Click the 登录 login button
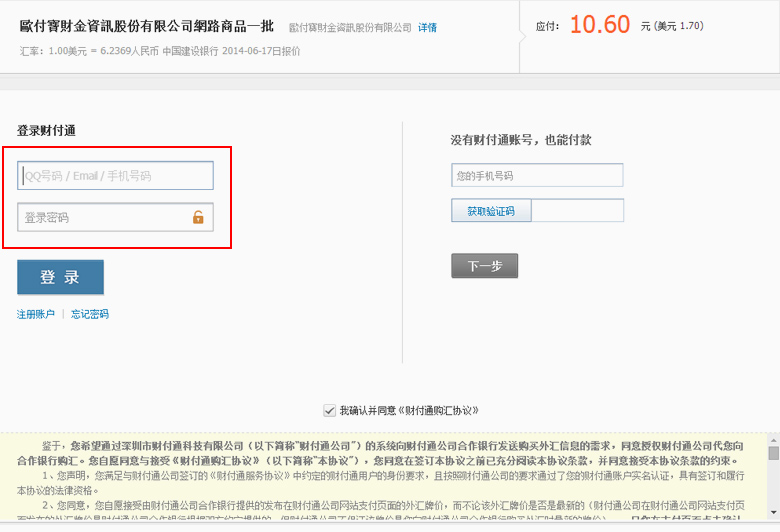780x532 pixels. coord(60,277)
